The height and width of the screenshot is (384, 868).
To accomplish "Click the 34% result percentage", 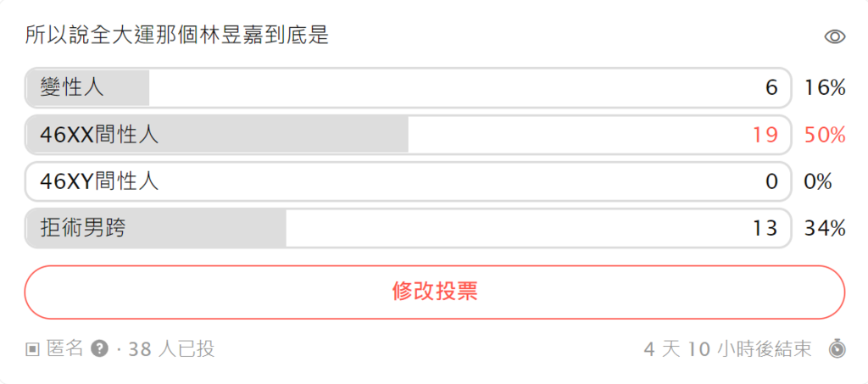I will tap(825, 228).
